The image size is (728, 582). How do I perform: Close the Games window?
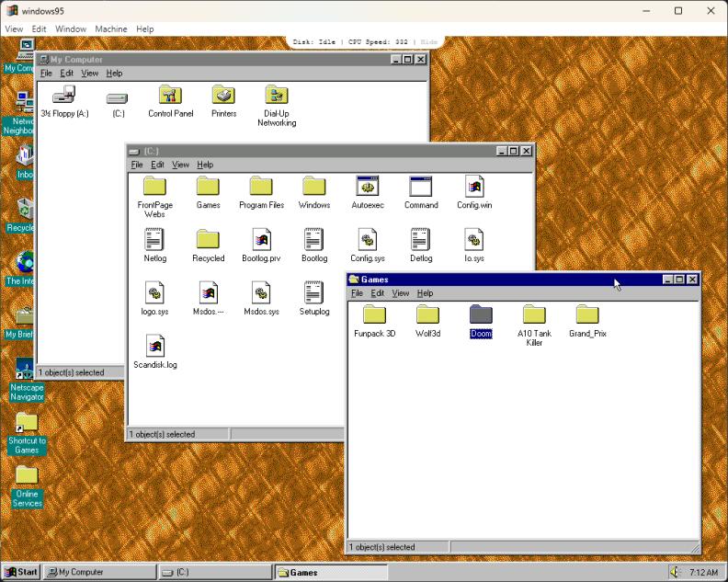coord(692,280)
